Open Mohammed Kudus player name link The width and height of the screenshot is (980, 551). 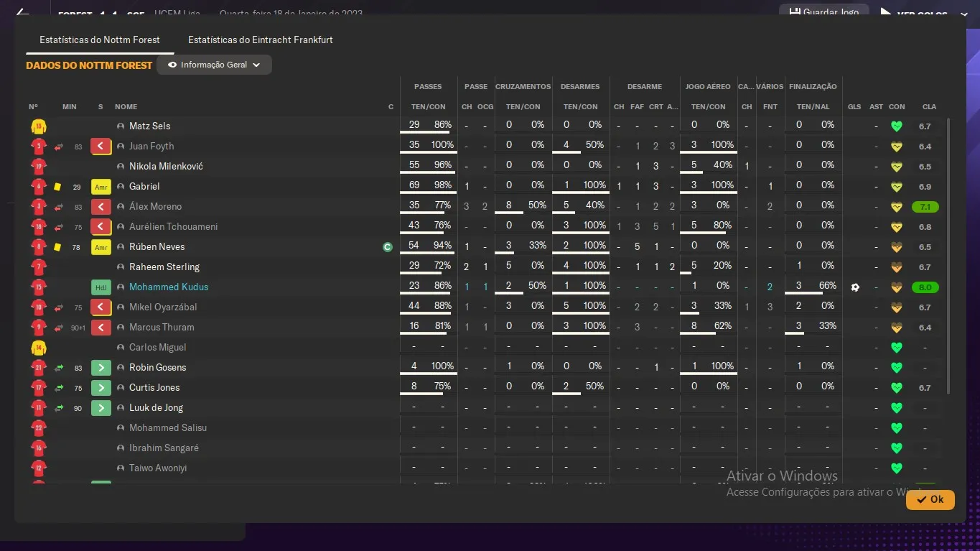pos(169,287)
